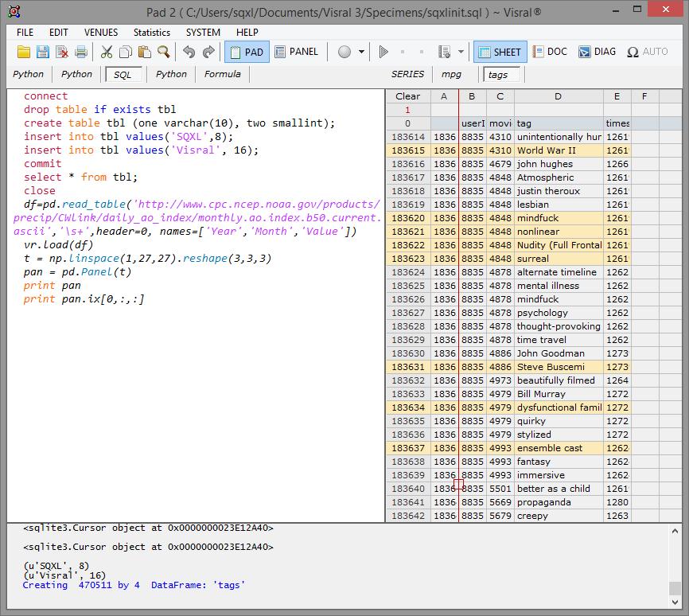The width and height of the screenshot is (689, 616).
Task: Run the script with the play icon
Action: (383, 52)
